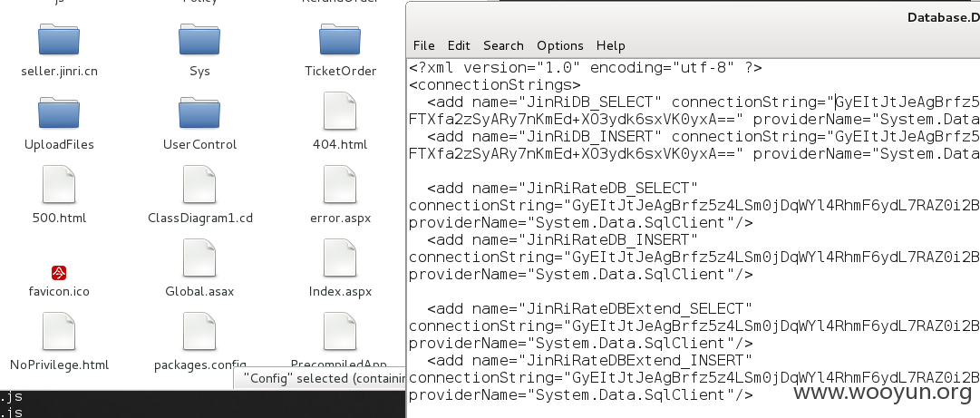Open the UserControl folder
Viewport: 980px width, 418px height.
pyautogui.click(x=199, y=112)
